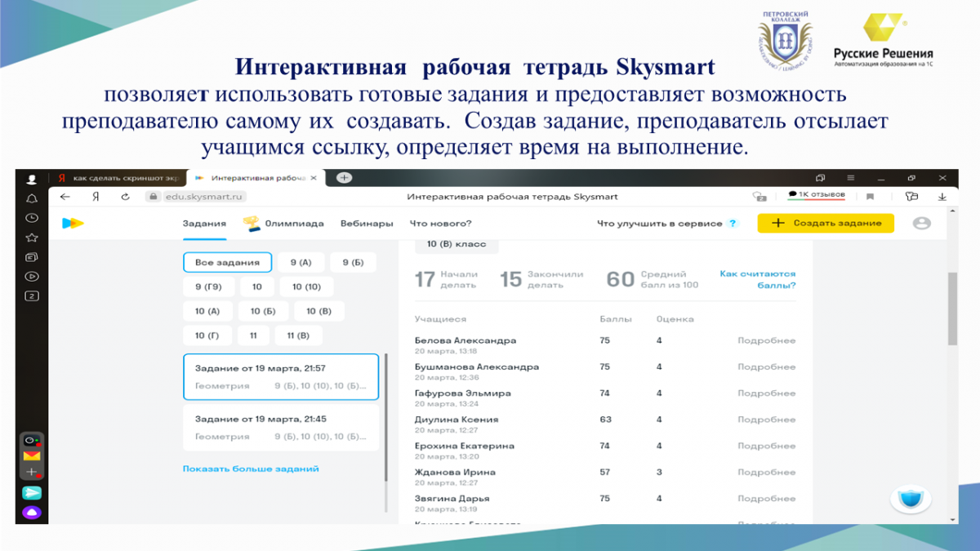Open Подробнее for Гафурова Эльмира
Image resolution: width=980 pixels, height=551 pixels.
pyautogui.click(x=766, y=393)
